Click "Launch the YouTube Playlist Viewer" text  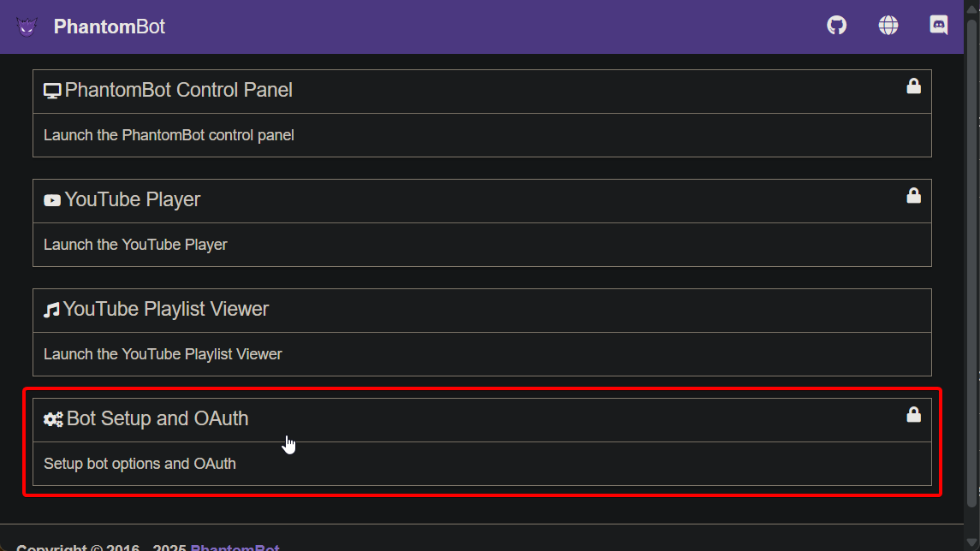pos(163,354)
